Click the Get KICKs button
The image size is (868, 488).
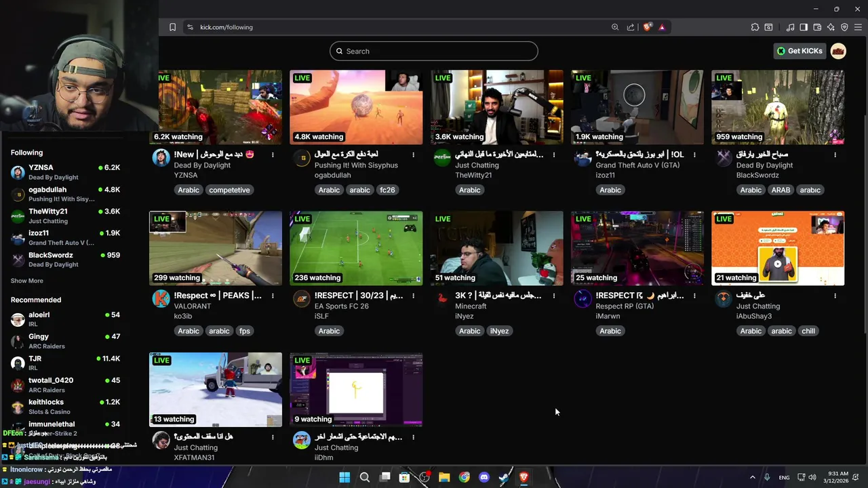(x=800, y=51)
